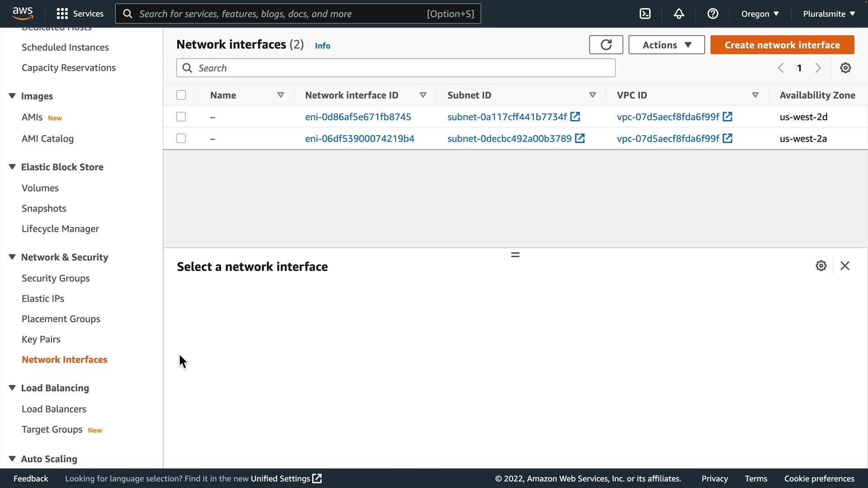The height and width of the screenshot is (488, 868).
Task: Open external link icon for subnet-0a117cff441b7734f
Action: pos(575,117)
